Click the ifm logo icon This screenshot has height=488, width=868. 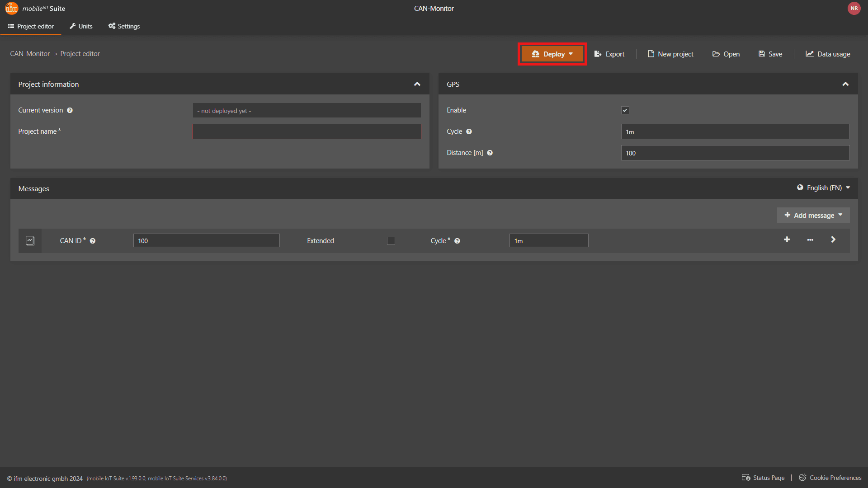pyautogui.click(x=11, y=8)
